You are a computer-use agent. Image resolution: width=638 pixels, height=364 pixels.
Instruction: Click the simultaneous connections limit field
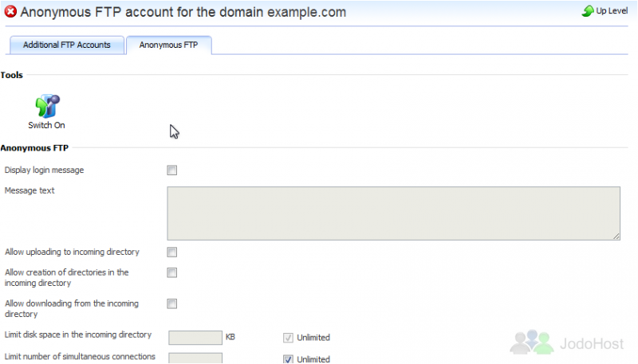195,358
